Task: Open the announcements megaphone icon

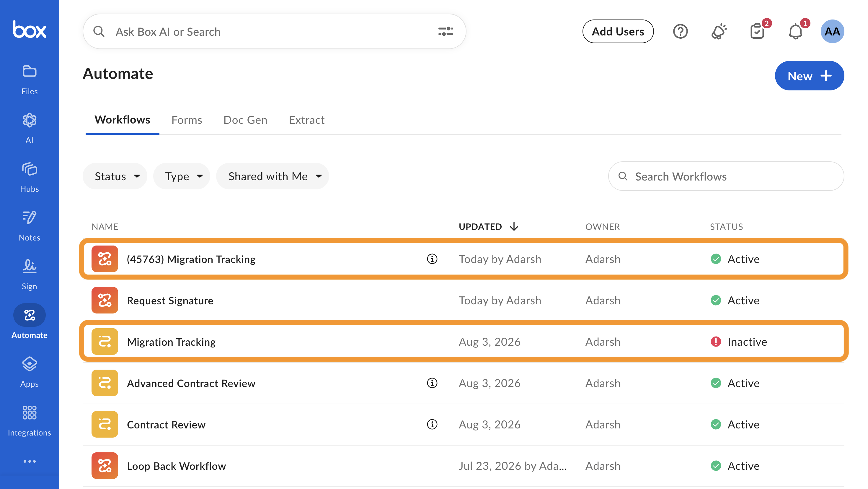Action: click(x=719, y=31)
